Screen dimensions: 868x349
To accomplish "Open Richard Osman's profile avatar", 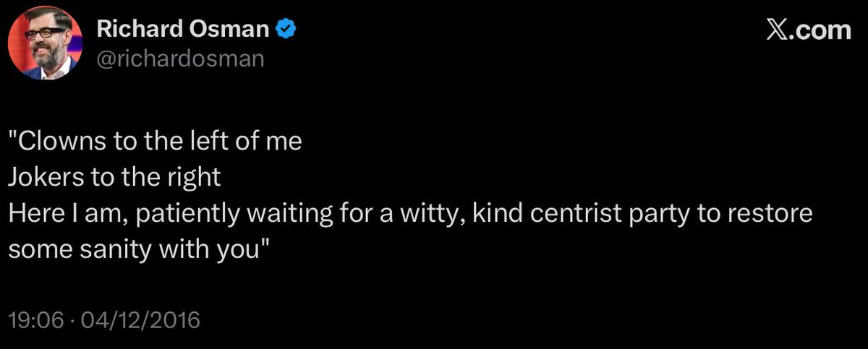I will pyautogui.click(x=43, y=44).
